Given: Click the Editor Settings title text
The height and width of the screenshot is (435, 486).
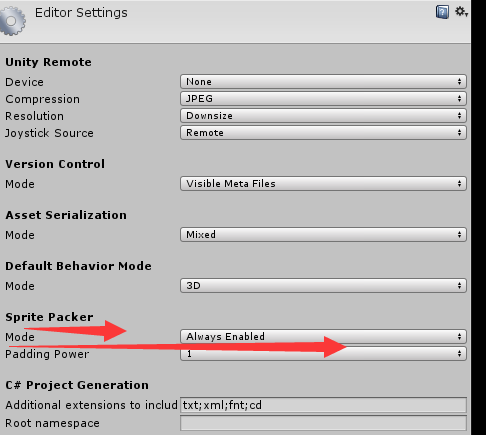Looking at the screenshot, I should pyautogui.click(x=81, y=13).
